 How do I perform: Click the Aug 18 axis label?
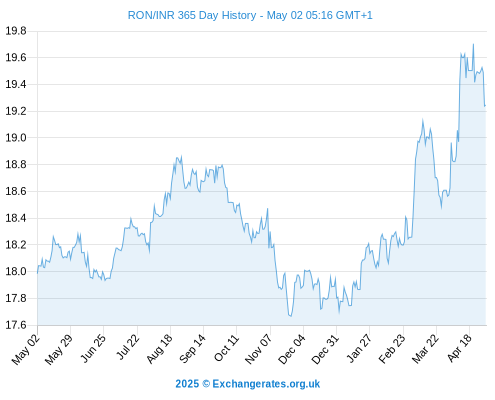point(160,348)
